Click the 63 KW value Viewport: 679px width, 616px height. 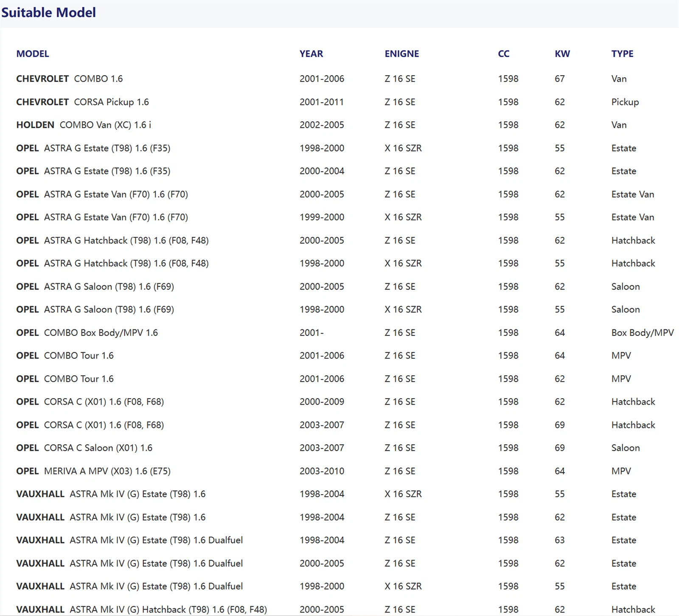(560, 540)
